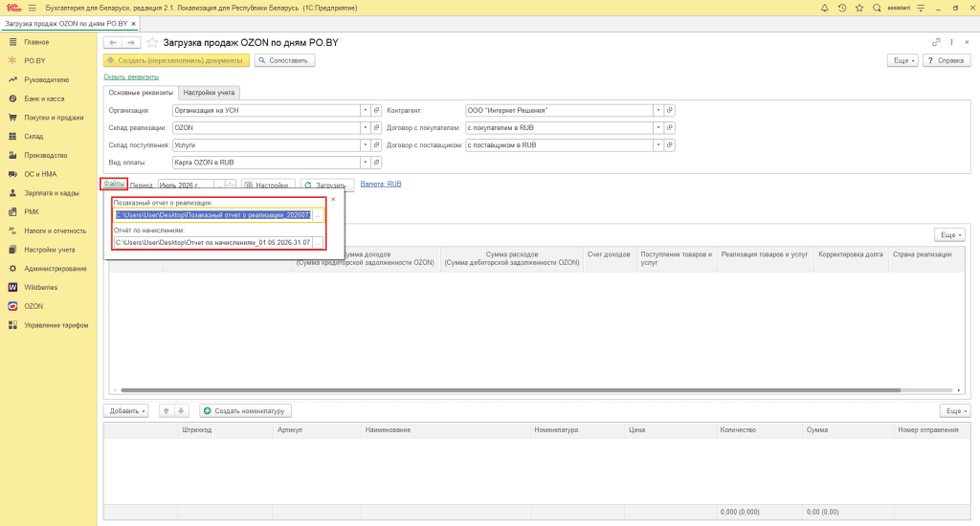Screen dimensions: 980x526
Task: Click the Загрузить button
Action: click(327, 185)
